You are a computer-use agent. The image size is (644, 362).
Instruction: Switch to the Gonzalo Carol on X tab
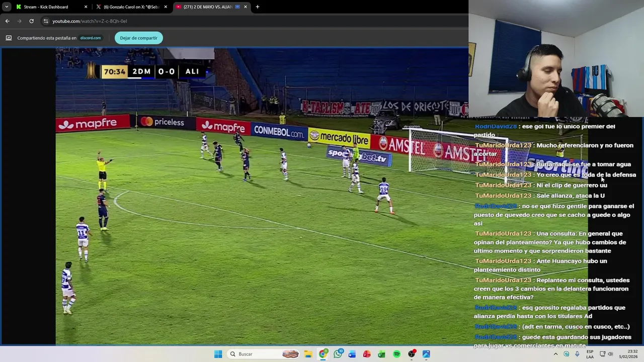click(x=132, y=7)
